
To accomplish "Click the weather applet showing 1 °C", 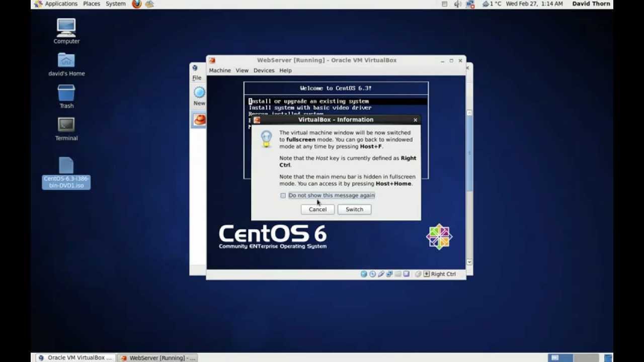I will pos(492,4).
